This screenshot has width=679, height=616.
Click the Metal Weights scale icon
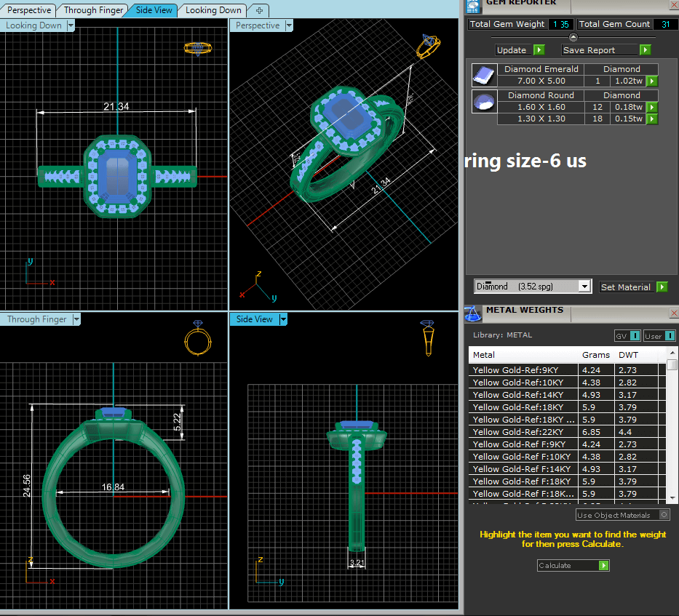click(473, 313)
